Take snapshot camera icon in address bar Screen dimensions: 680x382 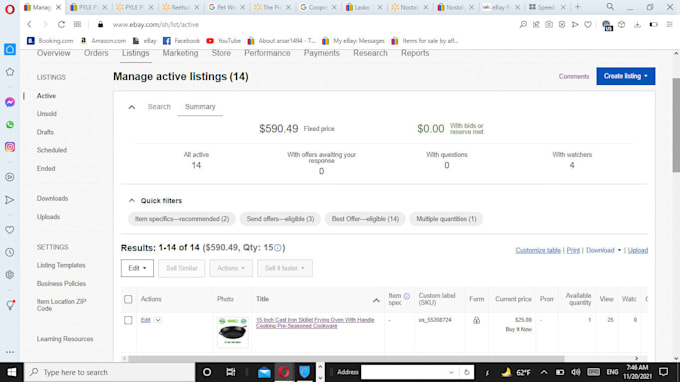(x=549, y=25)
